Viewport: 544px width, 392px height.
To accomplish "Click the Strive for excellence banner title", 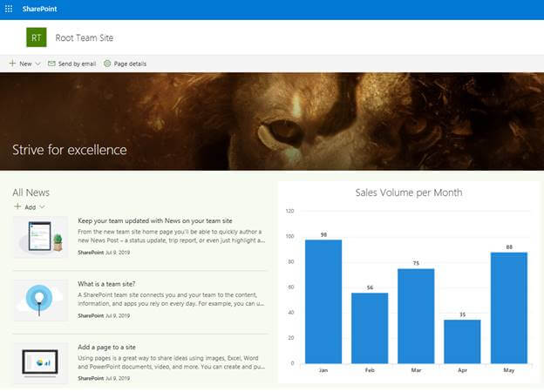I will [x=70, y=150].
